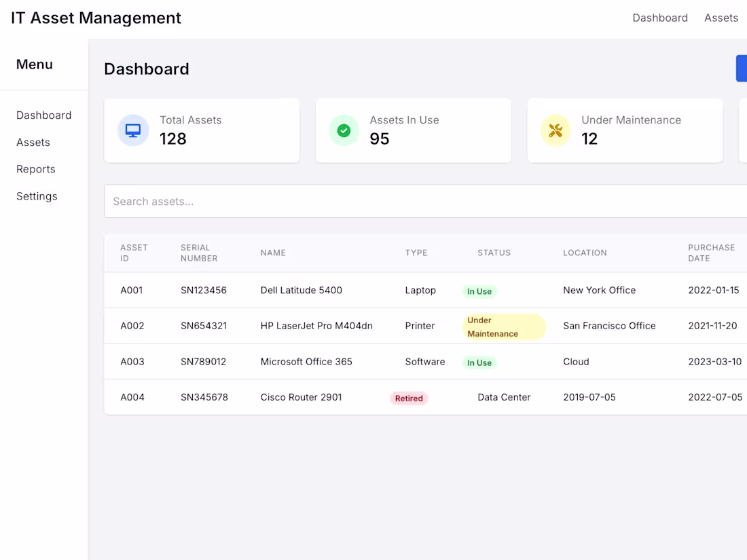Click the Under Maintenance status badge
Viewport: 747px width, 560px height.
504,327
